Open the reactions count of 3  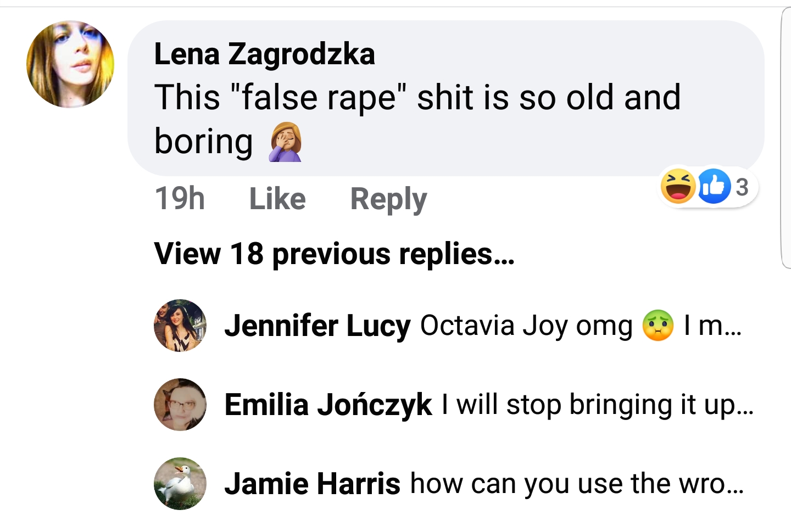pyautogui.click(x=742, y=187)
